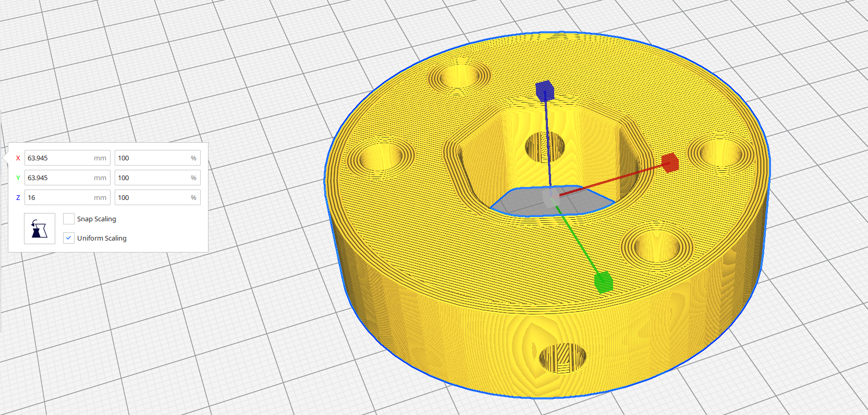Click the green Y-axis line shaft
The height and width of the screenshot is (415, 868).
click(579, 241)
